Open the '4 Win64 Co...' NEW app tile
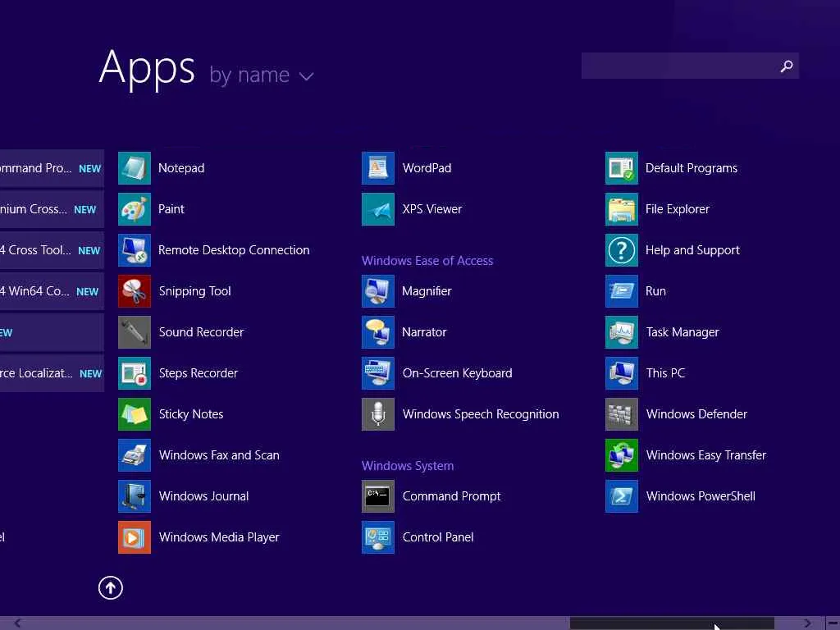This screenshot has height=630, width=840. (52, 291)
